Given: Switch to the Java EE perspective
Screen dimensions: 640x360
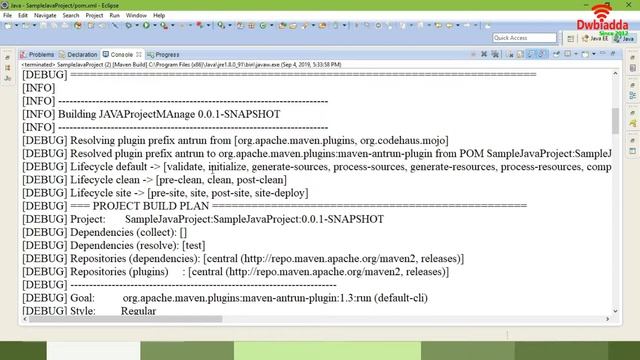Looking at the screenshot, I should 596,38.
